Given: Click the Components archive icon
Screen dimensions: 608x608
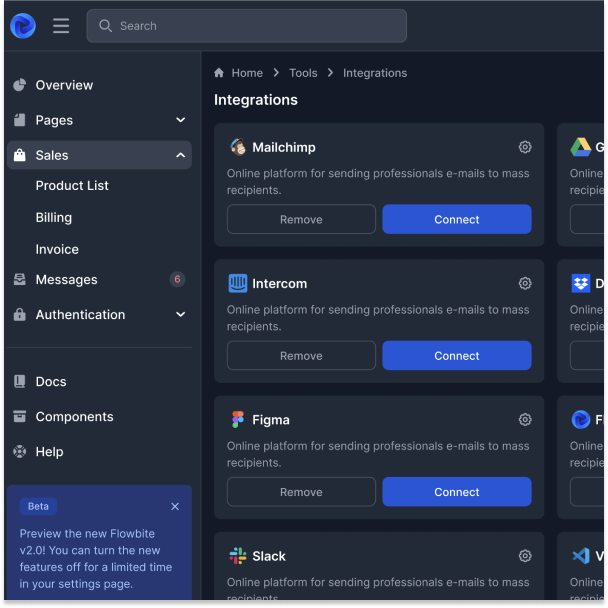Looking at the screenshot, I should 19,416.
